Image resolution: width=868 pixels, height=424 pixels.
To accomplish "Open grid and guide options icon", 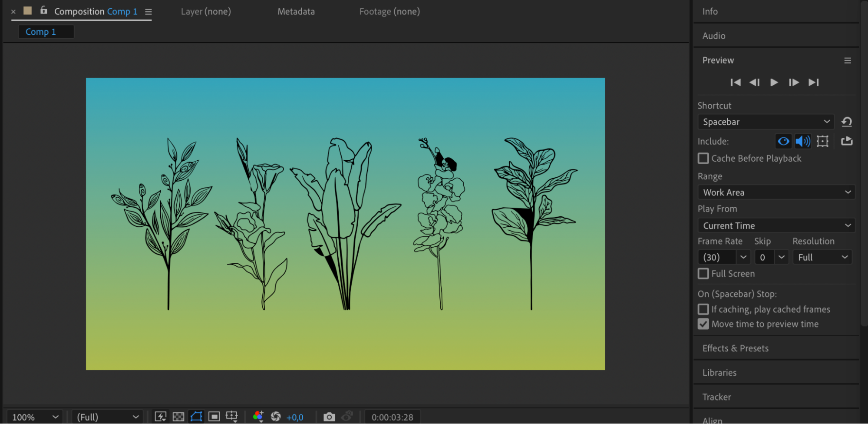I will click(232, 417).
